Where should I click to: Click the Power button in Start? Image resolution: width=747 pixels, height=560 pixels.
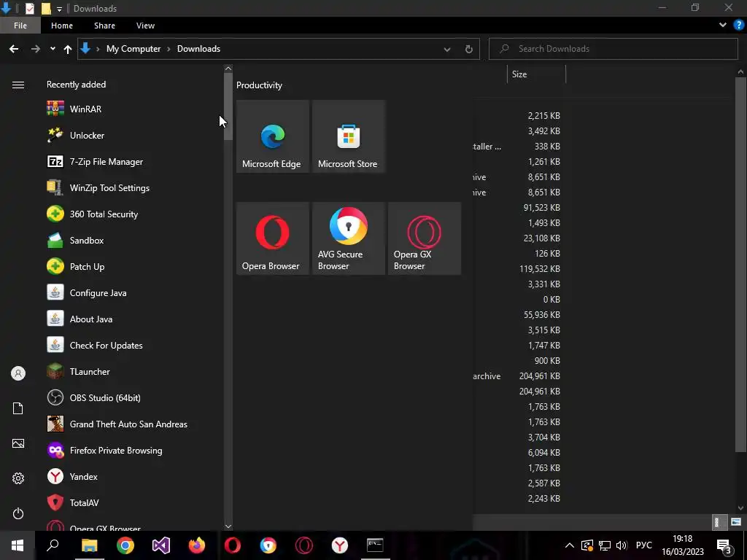(x=18, y=513)
